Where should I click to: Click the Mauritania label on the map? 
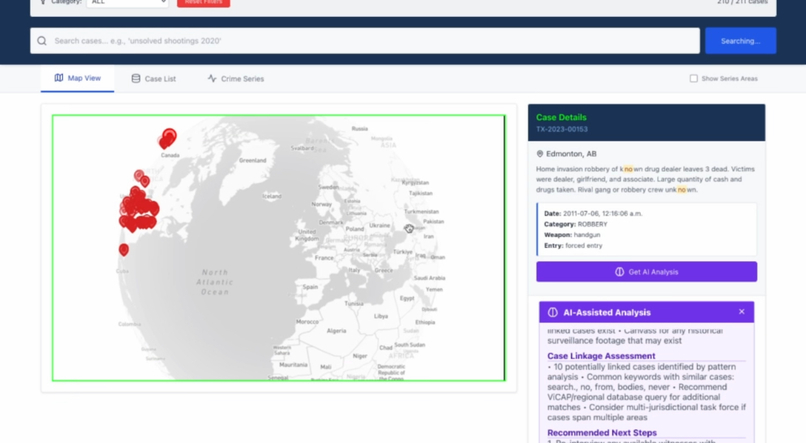(x=293, y=364)
